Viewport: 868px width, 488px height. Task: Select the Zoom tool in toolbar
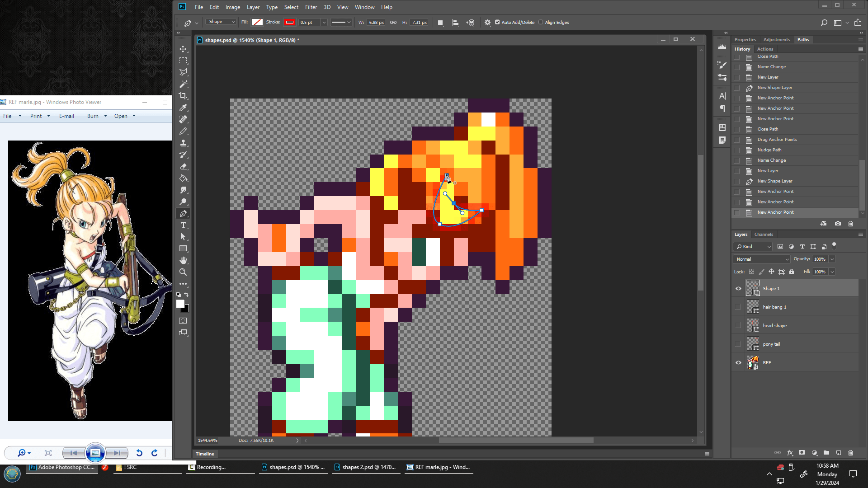pos(183,272)
